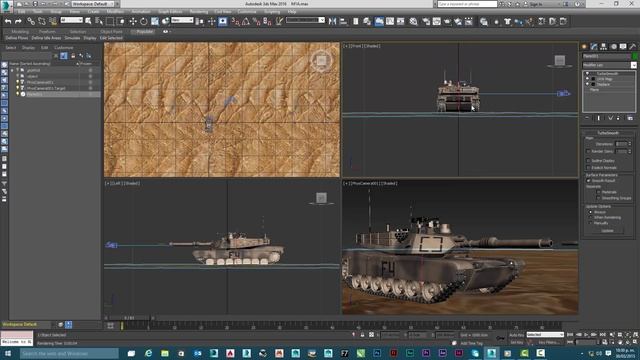Activate the Select and Move tool
This screenshot has width=640, height=360.
[133, 21]
